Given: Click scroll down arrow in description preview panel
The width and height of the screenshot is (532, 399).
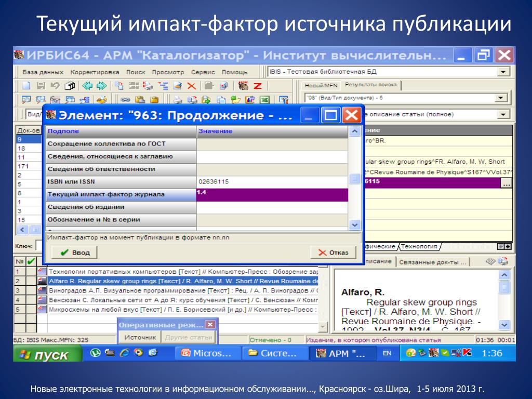Looking at the screenshot, I should 504,325.
